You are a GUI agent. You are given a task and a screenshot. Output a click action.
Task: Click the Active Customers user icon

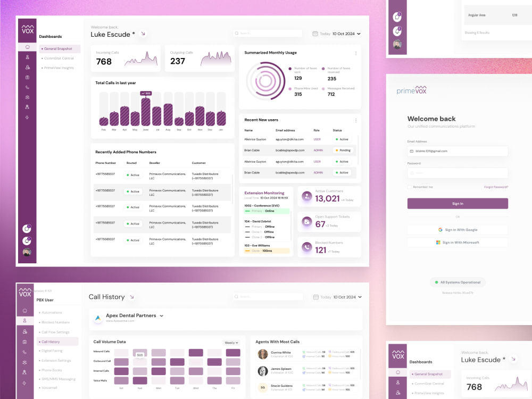[x=307, y=196]
